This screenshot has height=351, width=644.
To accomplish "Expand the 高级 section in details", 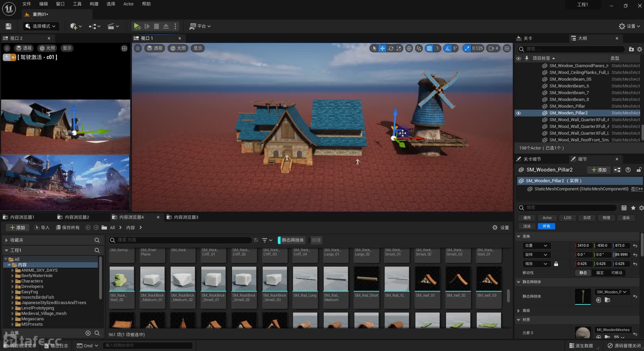I will (x=519, y=311).
